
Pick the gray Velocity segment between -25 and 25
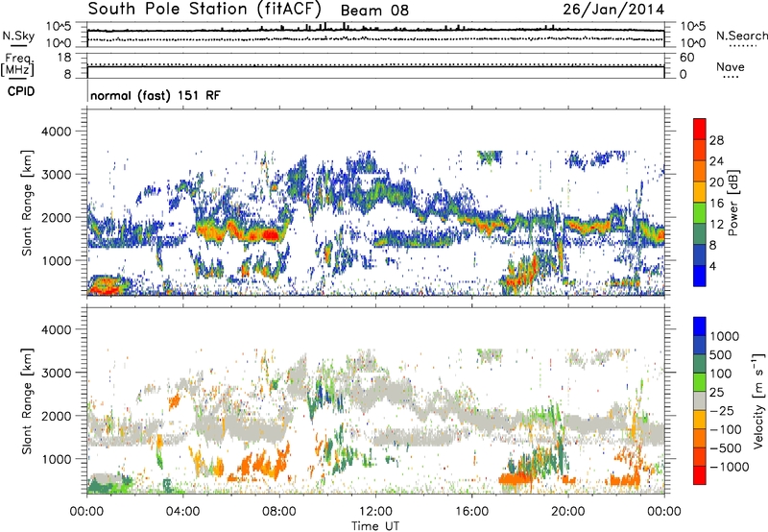coord(700,400)
